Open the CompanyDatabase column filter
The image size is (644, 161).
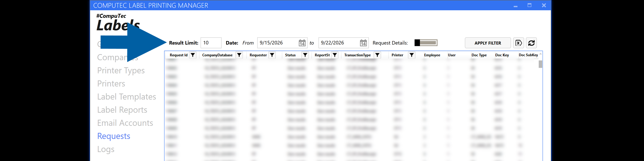point(239,55)
